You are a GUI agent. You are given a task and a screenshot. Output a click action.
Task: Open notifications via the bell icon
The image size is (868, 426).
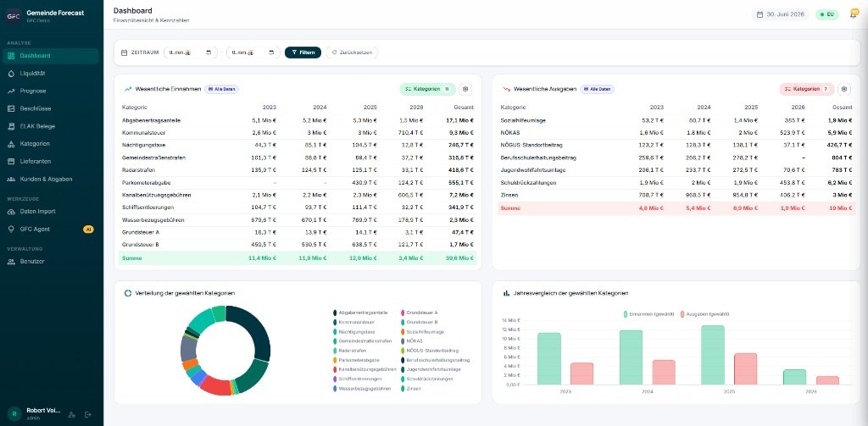(x=853, y=14)
